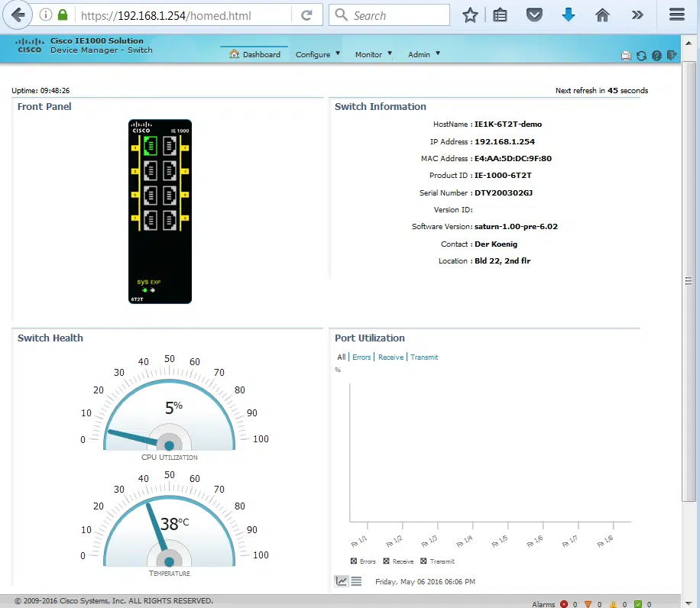Expand the Configure menu dropdown
The height and width of the screenshot is (608, 700).
tap(317, 54)
